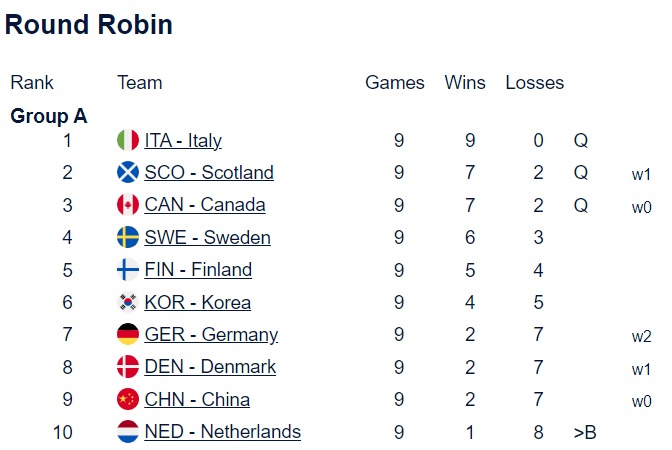Open the DEN - Denmark team link
Image resolution: width=672 pixels, height=450 pixels.
[210, 367]
